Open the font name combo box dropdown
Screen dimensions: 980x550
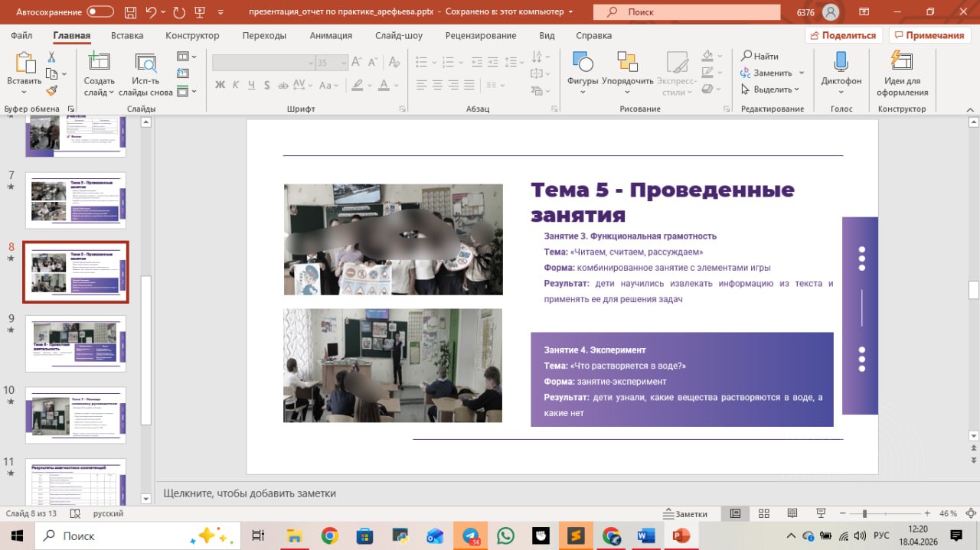[310, 63]
